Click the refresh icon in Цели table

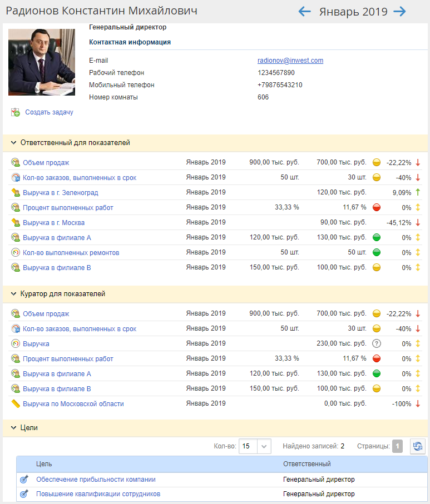click(x=417, y=446)
